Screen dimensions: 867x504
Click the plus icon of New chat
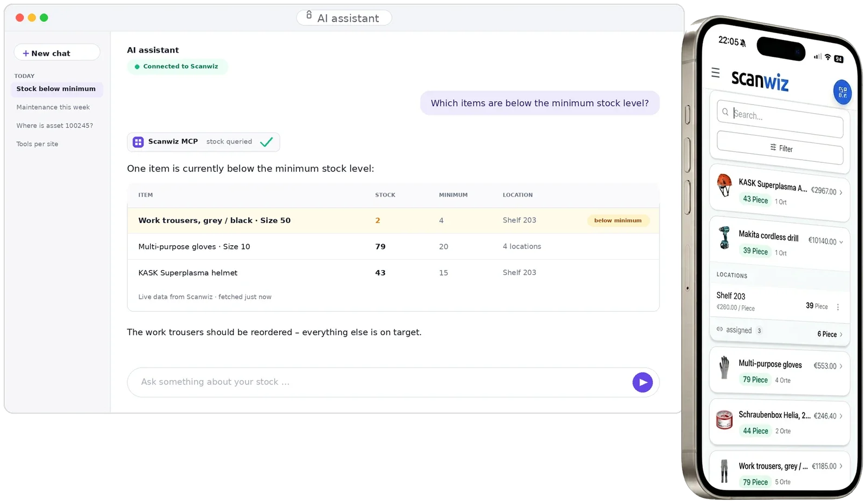point(25,53)
